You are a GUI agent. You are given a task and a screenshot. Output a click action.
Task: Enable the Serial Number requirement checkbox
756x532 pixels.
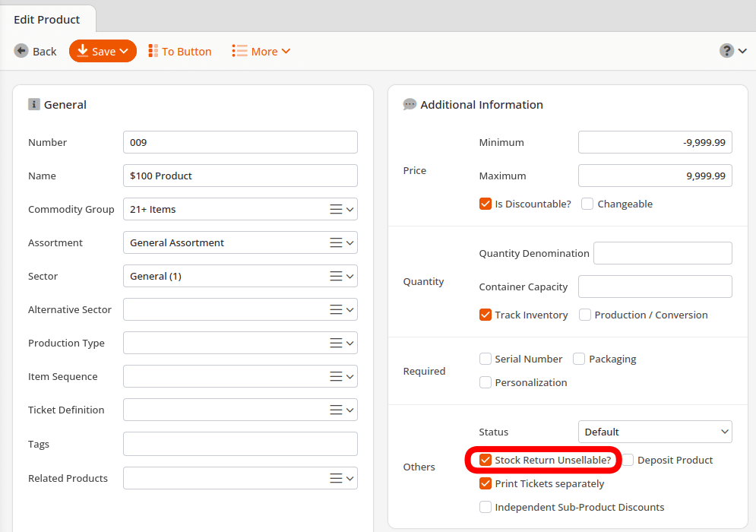(486, 359)
